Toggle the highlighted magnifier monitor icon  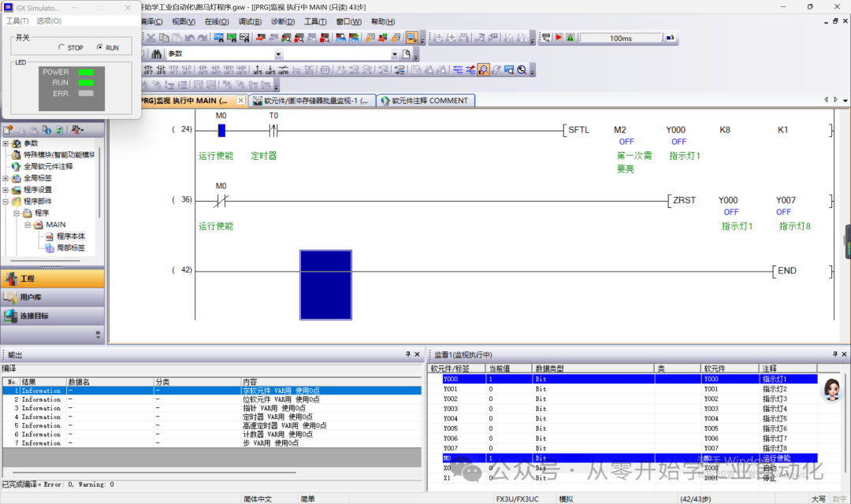pos(484,70)
